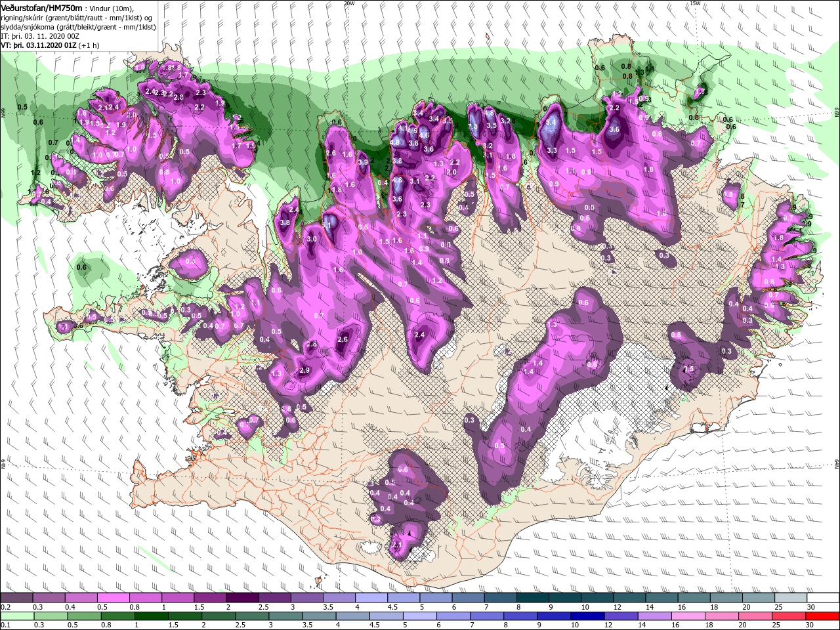Screen dimensions: 840x630
Task: Click the light gray 25–30 upper legend swatch
Action: point(791,597)
